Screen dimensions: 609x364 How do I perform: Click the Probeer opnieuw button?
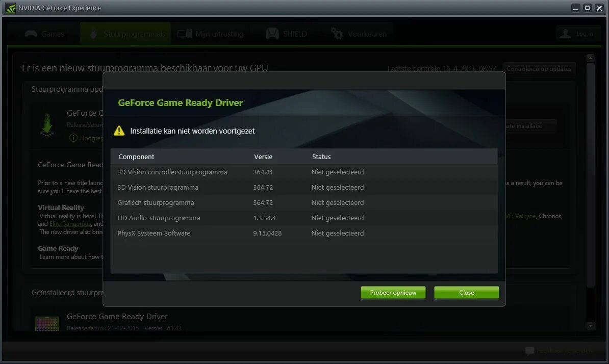[x=393, y=293]
